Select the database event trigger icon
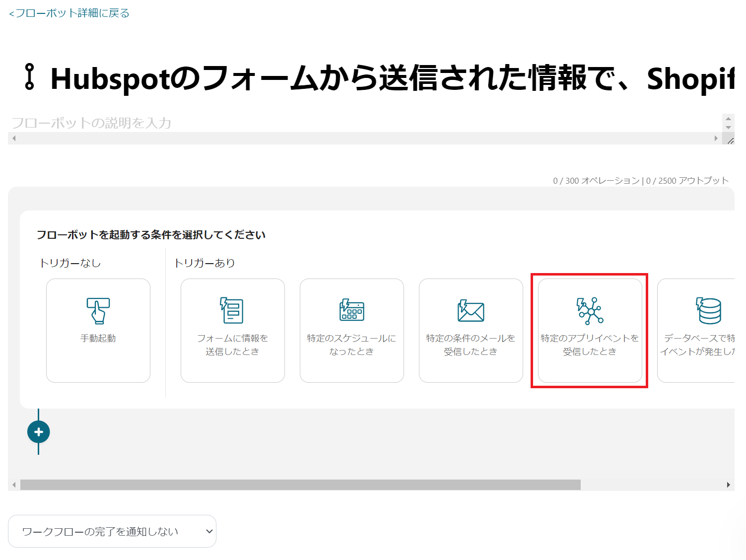This screenshot has height=560, width=746. 708,310
